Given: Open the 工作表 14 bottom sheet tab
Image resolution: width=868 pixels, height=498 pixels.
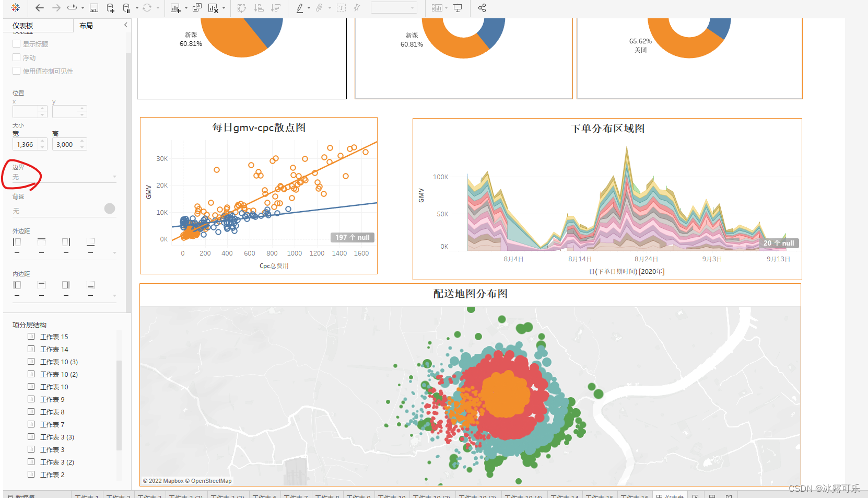Looking at the screenshot, I should pos(564,495).
